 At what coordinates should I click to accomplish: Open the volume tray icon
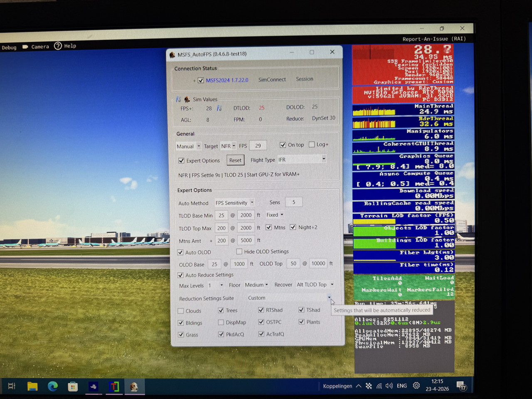389,386
